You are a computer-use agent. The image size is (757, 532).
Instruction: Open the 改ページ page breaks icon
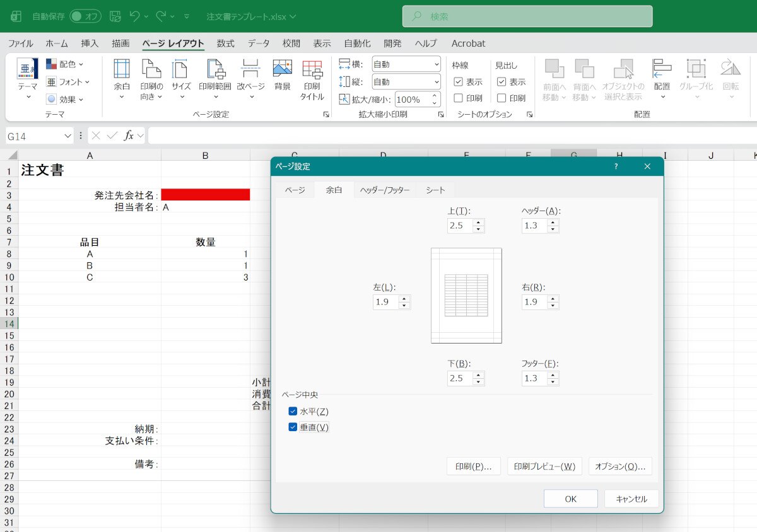[250, 69]
